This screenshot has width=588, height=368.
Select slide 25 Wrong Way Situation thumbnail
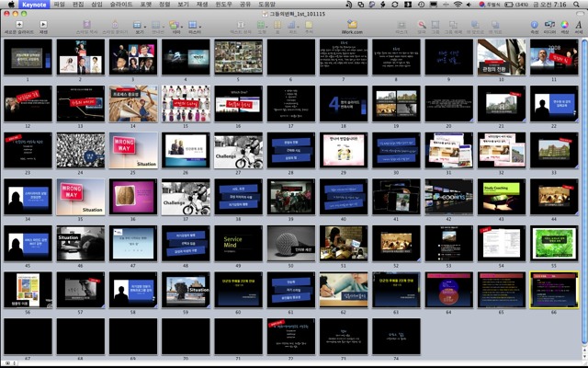pyautogui.click(x=133, y=150)
